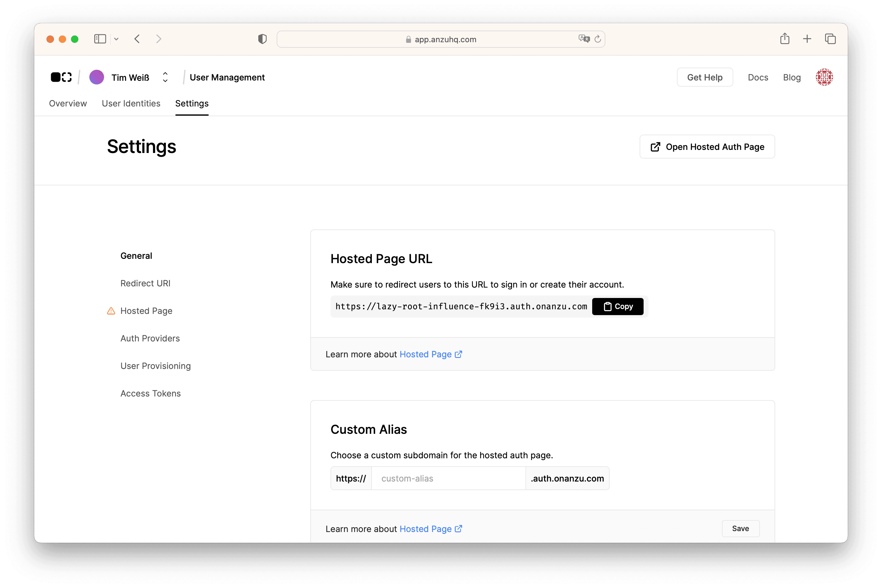
Task: Close the Safari window with red button
Action: point(50,39)
